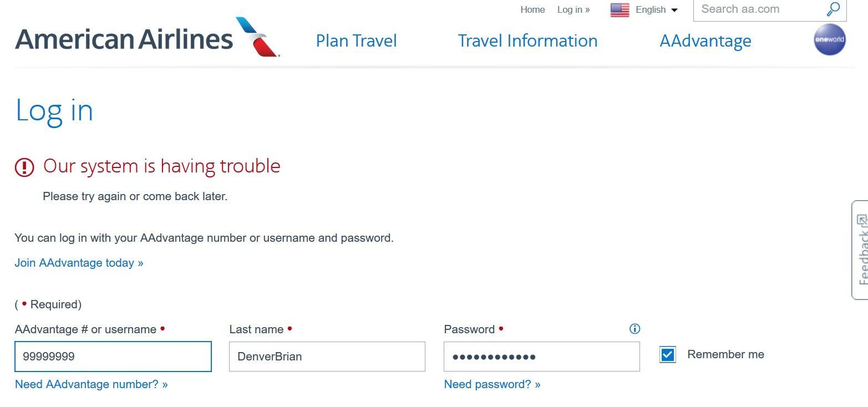Screen dimensions: 868x407
Task: Click the Last name input field
Action: (x=327, y=357)
